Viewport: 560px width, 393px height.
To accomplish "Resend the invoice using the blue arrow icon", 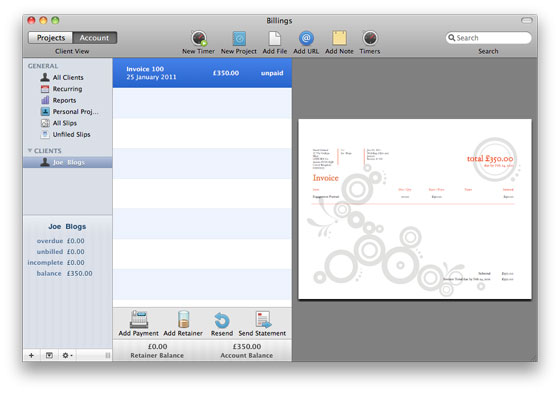I will point(222,320).
